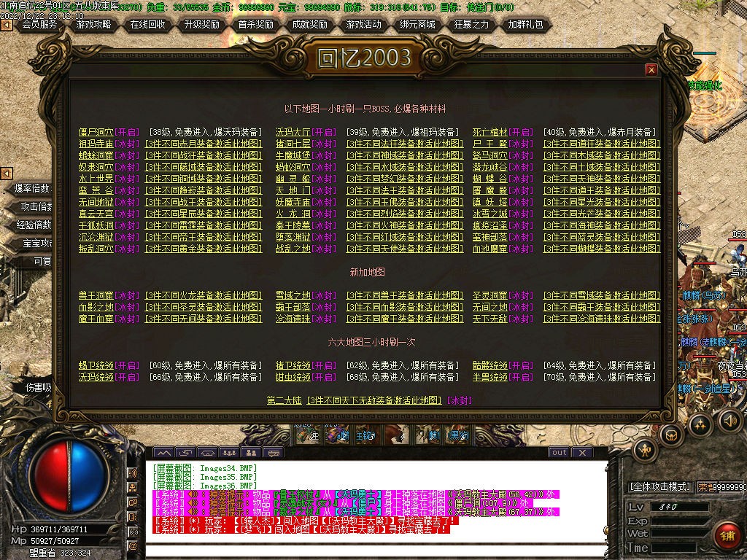Click the speaker sound icon
The height and width of the screenshot is (560, 747).
point(730,420)
